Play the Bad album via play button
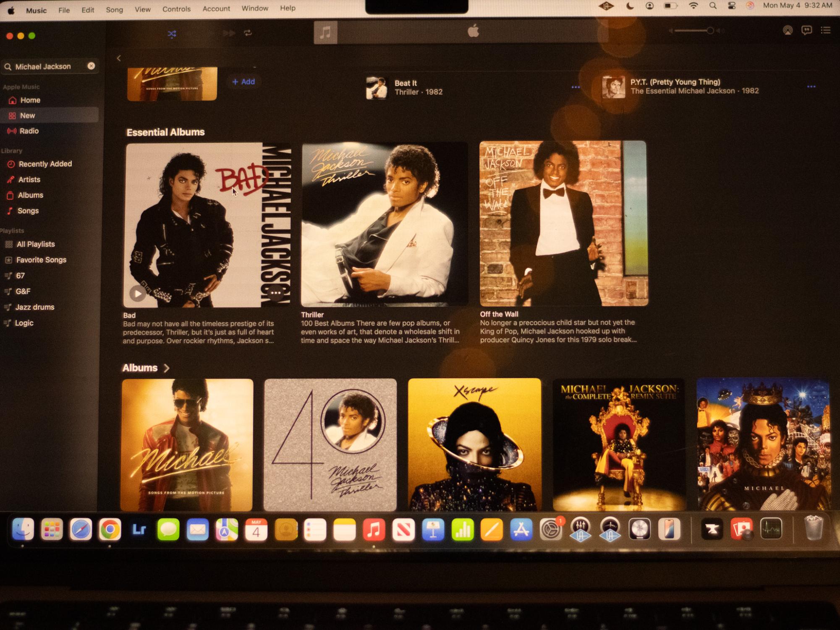This screenshot has width=840, height=630. 137,293
